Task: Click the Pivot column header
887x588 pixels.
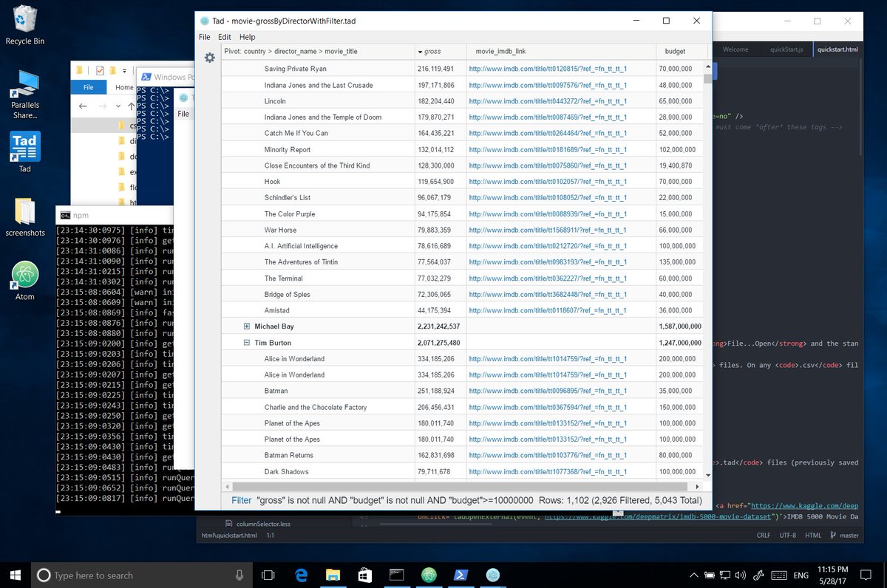Action: [x=318, y=51]
